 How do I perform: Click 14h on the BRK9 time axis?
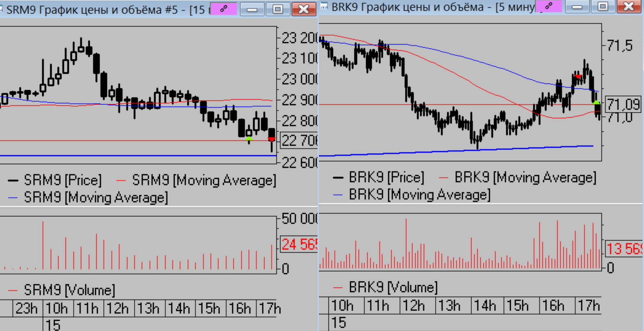[x=485, y=306]
